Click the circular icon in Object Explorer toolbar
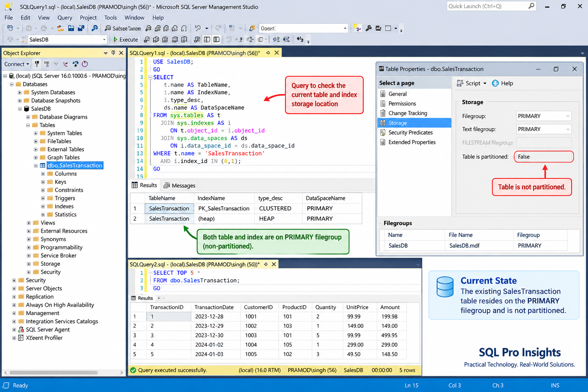Image resolution: width=588 pixels, height=392 pixels. [x=85, y=64]
